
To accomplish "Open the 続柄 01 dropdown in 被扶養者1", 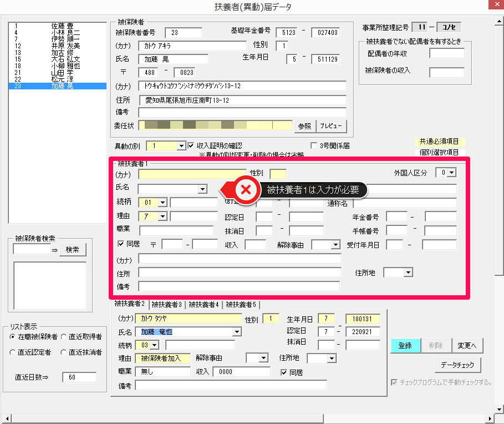I will tap(162, 203).
